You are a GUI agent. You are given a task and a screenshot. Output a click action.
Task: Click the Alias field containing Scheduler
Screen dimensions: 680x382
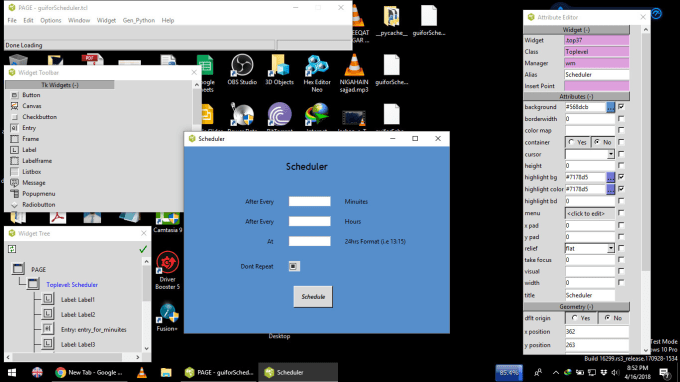(x=597, y=75)
